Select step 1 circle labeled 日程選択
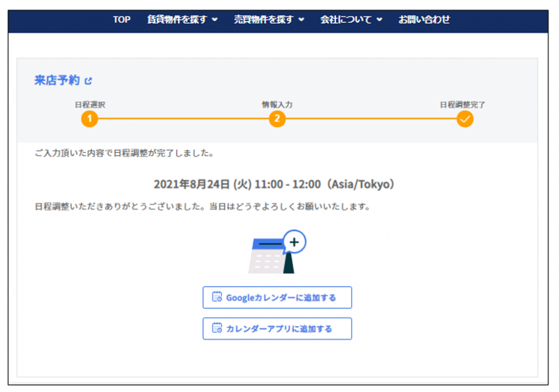The height and width of the screenshot is (392, 559). pyautogui.click(x=89, y=118)
